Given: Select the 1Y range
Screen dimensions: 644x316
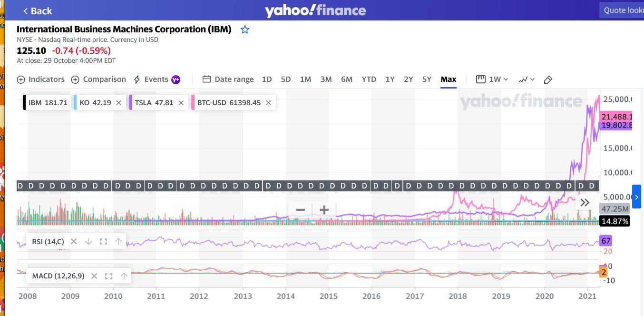Looking at the screenshot, I should pyautogui.click(x=390, y=79).
